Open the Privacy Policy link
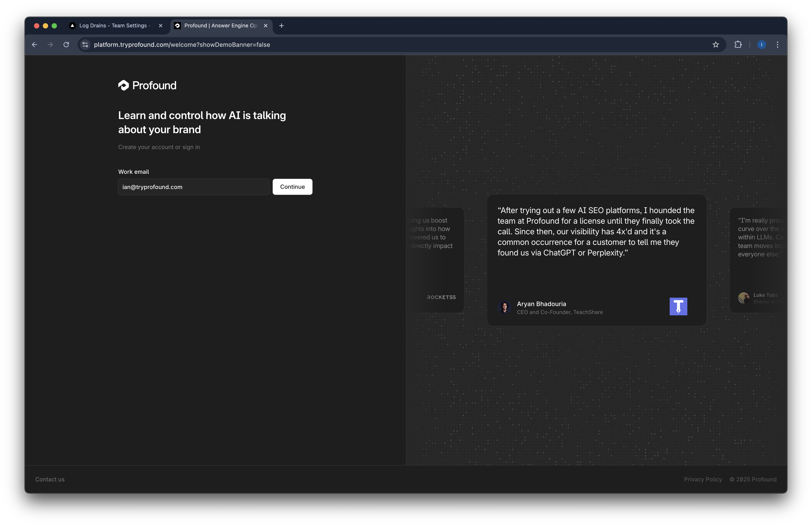The height and width of the screenshot is (526, 812). [703, 479]
